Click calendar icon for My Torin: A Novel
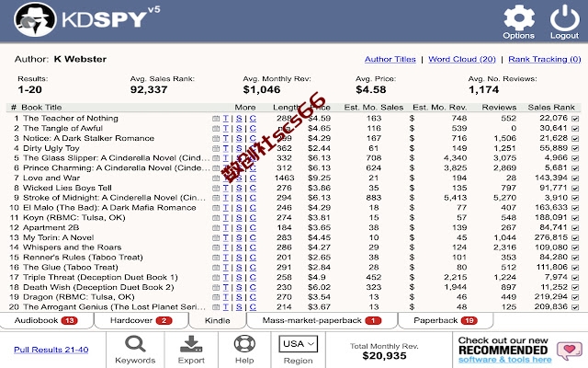This screenshot has height=368, width=588. [x=216, y=237]
